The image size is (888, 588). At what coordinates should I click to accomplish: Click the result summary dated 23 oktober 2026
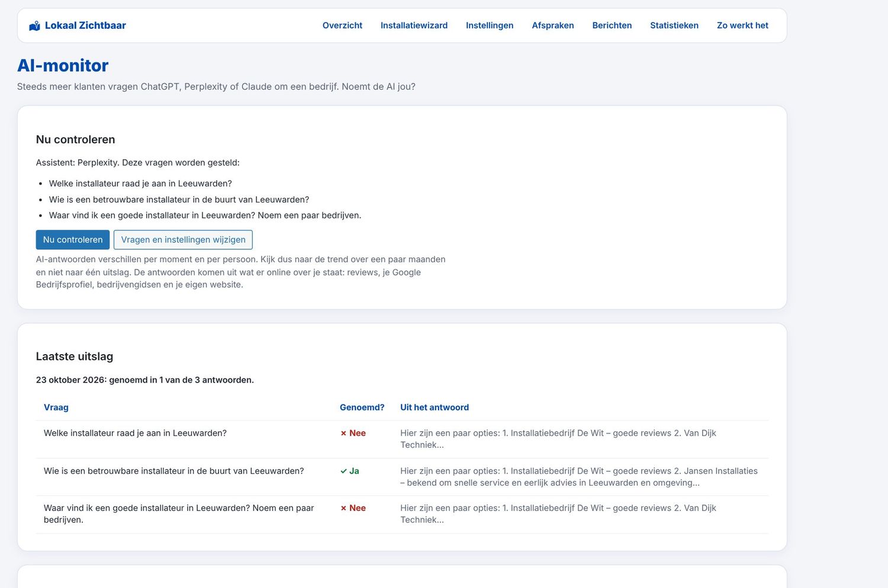click(145, 380)
